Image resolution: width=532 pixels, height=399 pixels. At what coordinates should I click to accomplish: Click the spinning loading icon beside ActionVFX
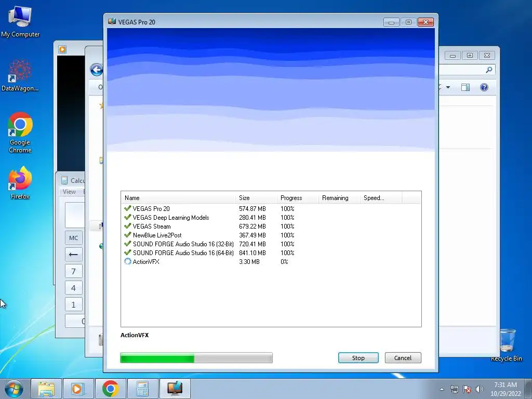(128, 261)
